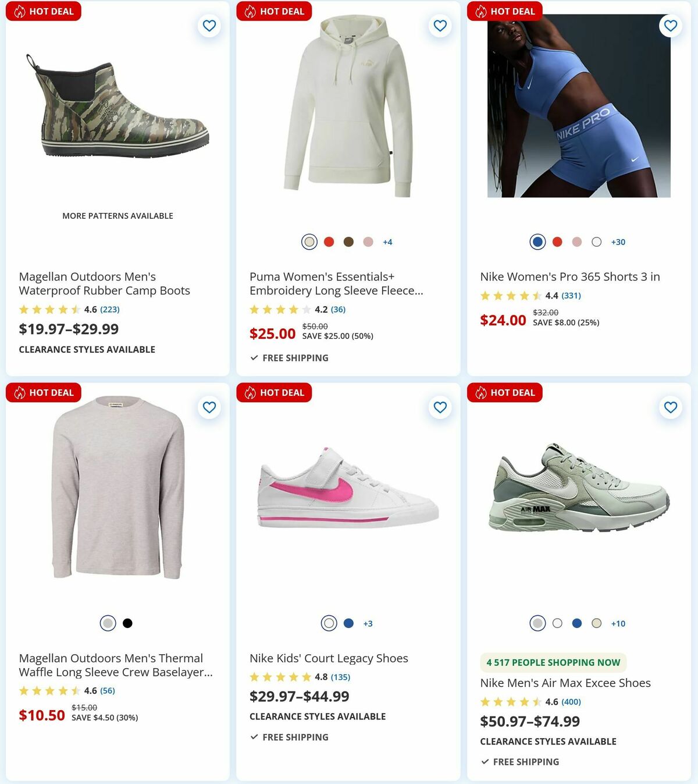Show +4 additional colors for Puma hoodie
698x784 pixels.
(x=387, y=241)
